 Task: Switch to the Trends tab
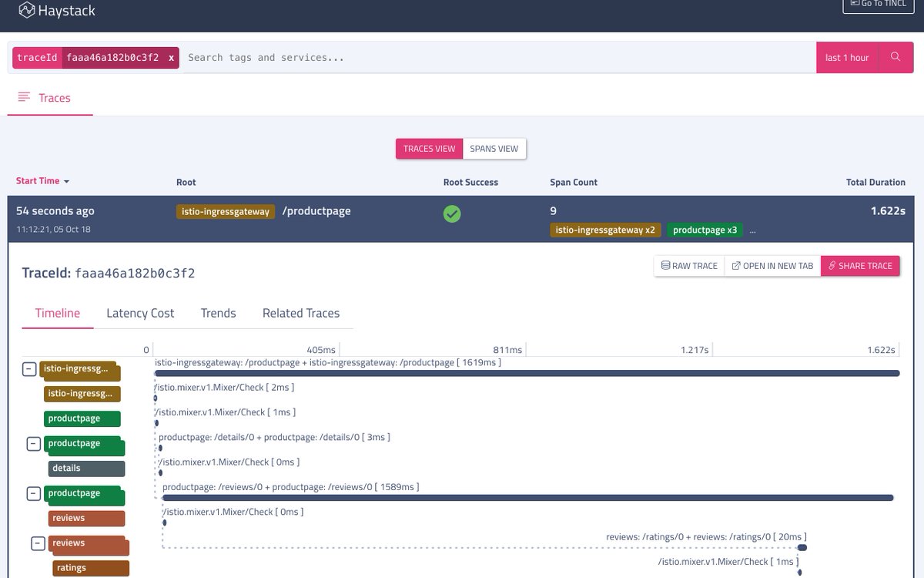click(219, 313)
